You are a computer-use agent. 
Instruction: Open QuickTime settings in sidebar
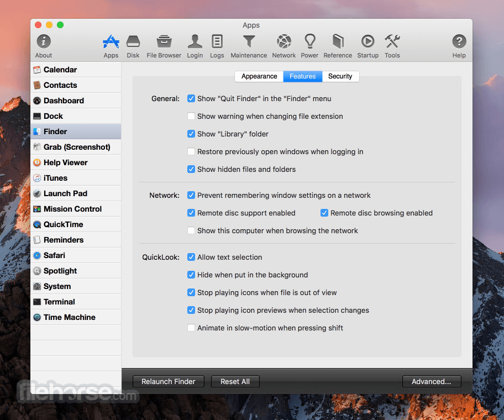(76, 224)
